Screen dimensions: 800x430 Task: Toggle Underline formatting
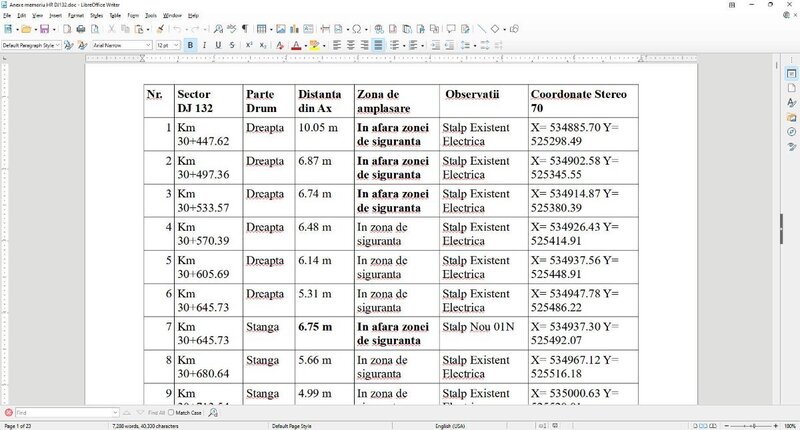(x=218, y=45)
